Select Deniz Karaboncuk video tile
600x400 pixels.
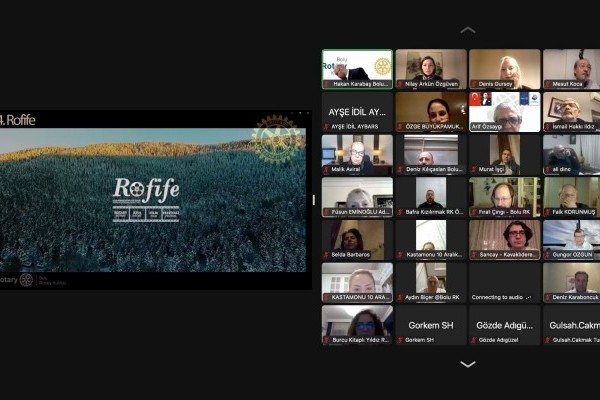coord(572,282)
